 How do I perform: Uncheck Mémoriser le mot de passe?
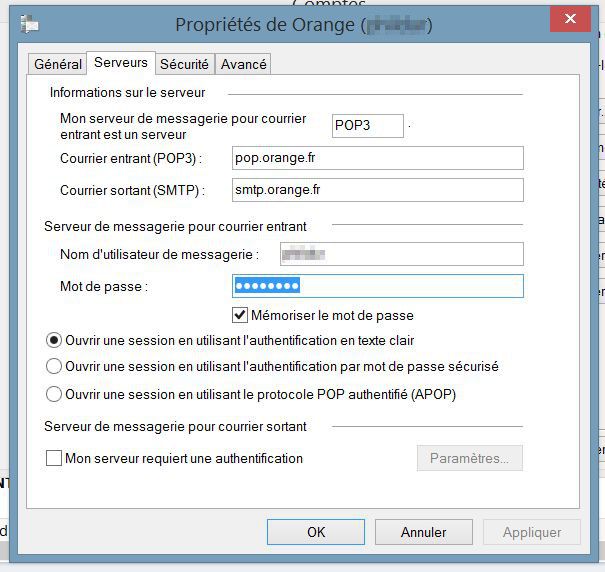point(240,315)
